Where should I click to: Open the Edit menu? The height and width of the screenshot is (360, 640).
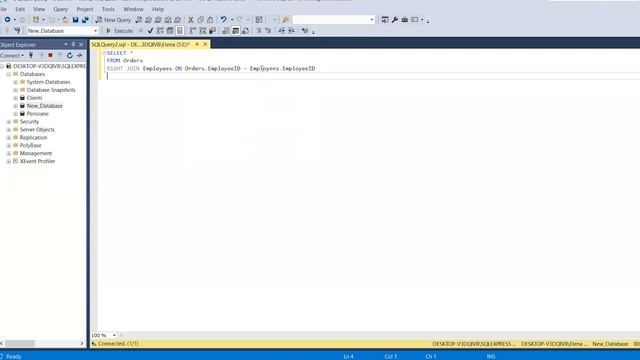[20, 9]
